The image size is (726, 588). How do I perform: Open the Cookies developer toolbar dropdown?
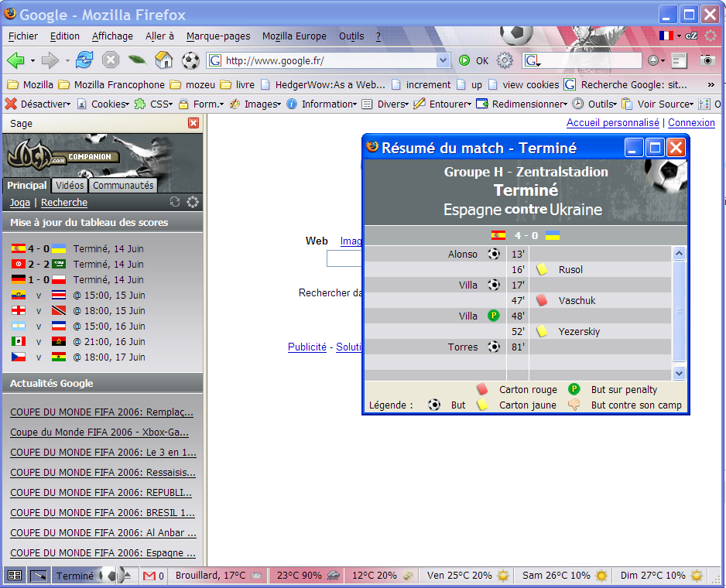[103, 104]
